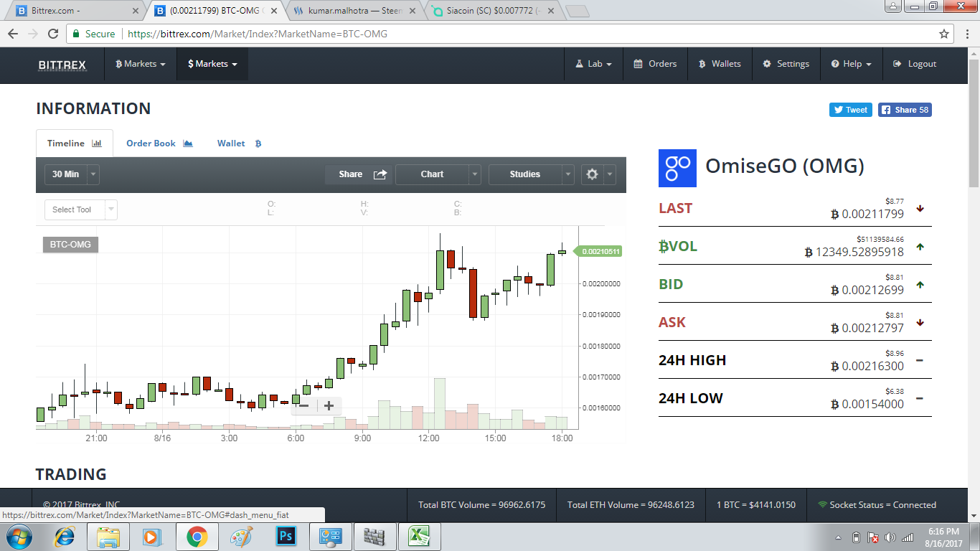Click the volume speaker tray icon
The height and width of the screenshot is (551, 980).
pyautogui.click(x=890, y=537)
